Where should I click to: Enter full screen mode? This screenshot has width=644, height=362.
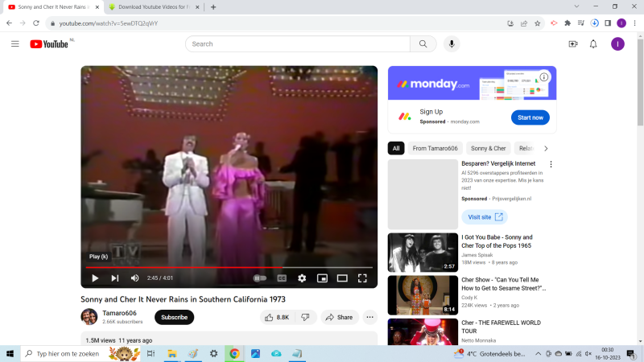click(362, 278)
